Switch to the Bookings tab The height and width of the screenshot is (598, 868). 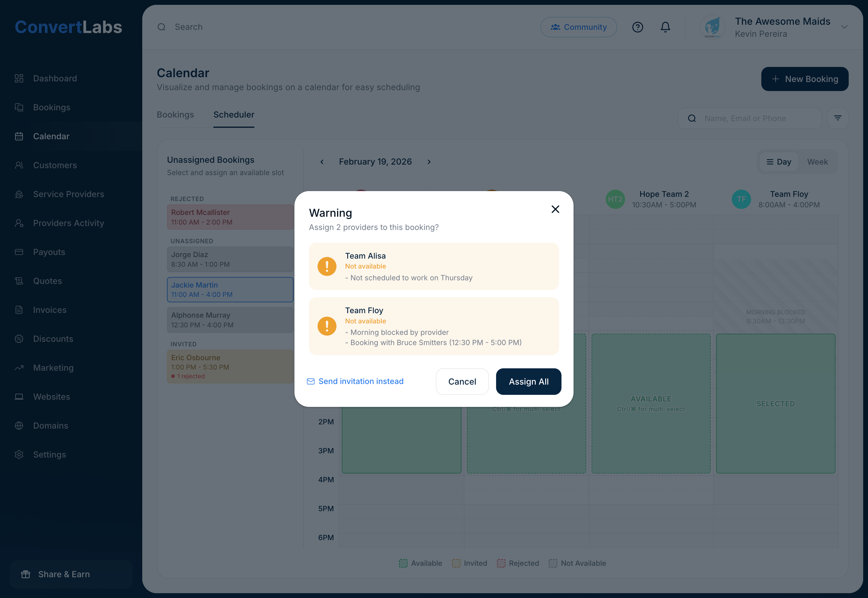click(x=175, y=115)
